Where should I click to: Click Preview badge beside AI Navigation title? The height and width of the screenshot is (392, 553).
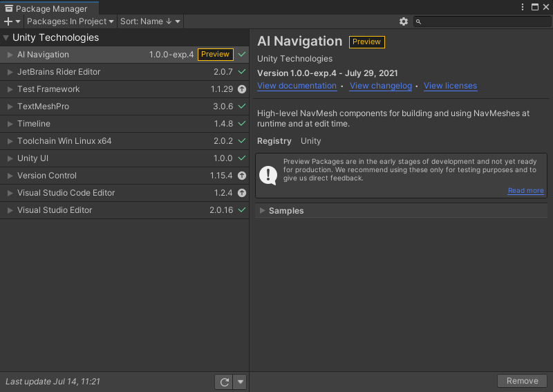tap(367, 41)
